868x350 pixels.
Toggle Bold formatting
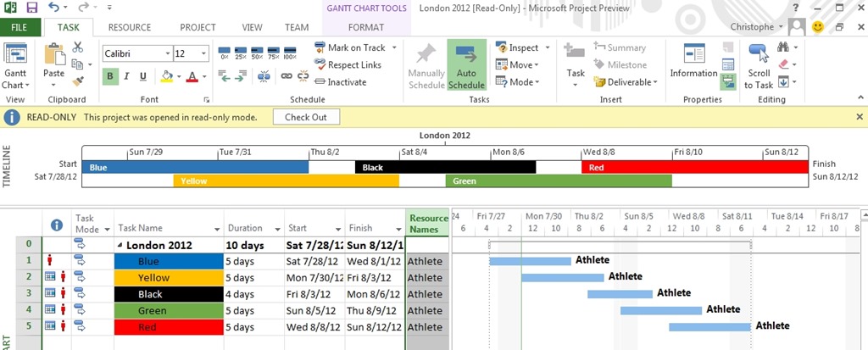click(x=110, y=76)
